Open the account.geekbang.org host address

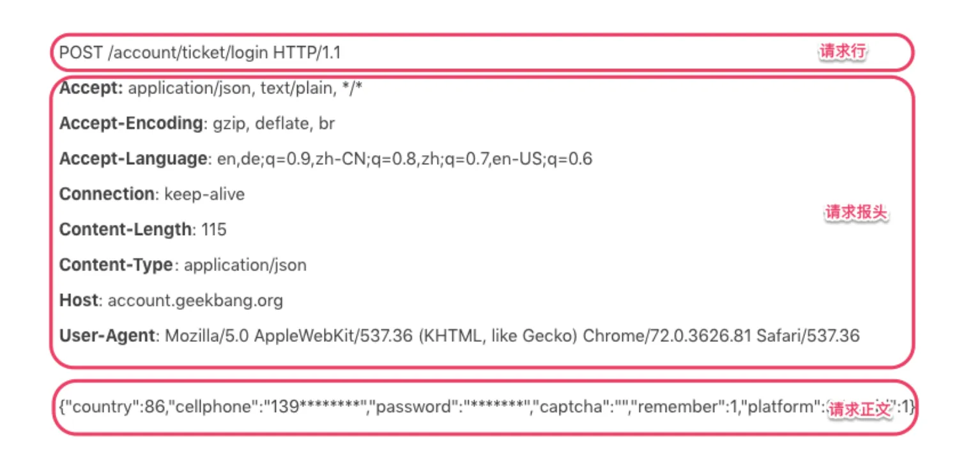pos(195,300)
